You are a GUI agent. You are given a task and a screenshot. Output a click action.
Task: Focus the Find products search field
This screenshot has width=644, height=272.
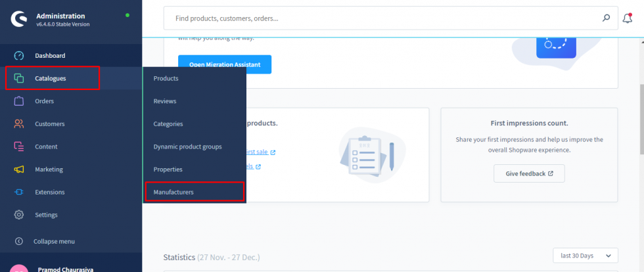point(381,18)
